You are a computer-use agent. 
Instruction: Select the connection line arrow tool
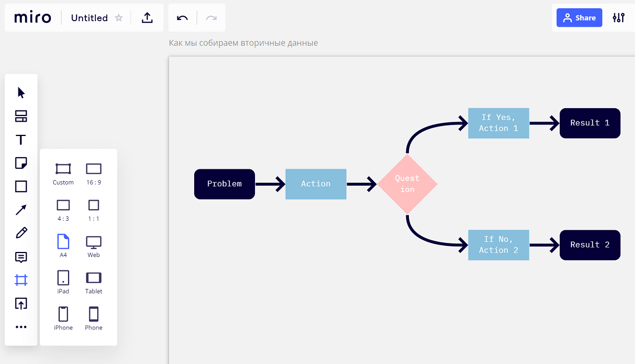click(x=21, y=210)
